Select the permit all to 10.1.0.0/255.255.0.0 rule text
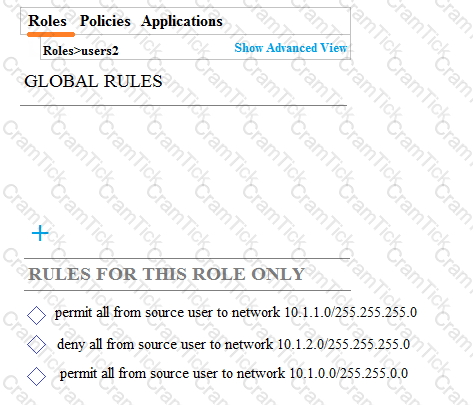 (234, 373)
